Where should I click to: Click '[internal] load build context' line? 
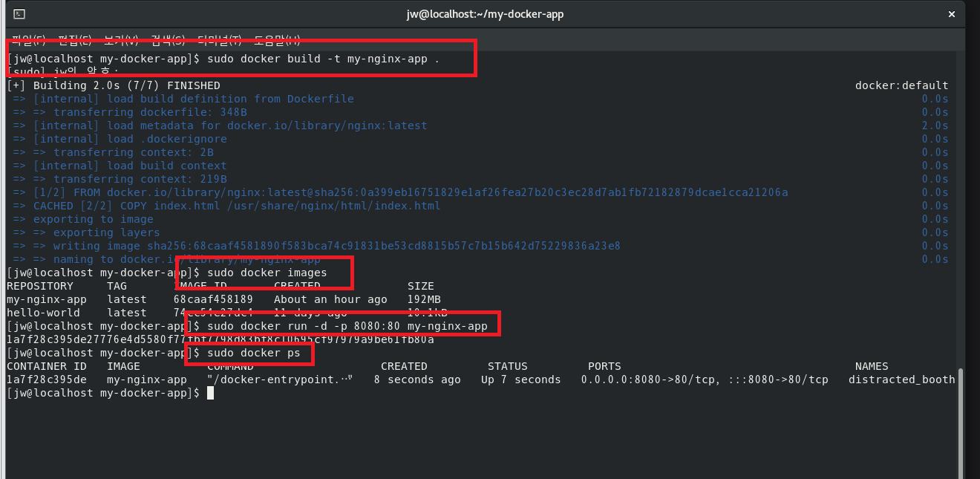(x=120, y=166)
